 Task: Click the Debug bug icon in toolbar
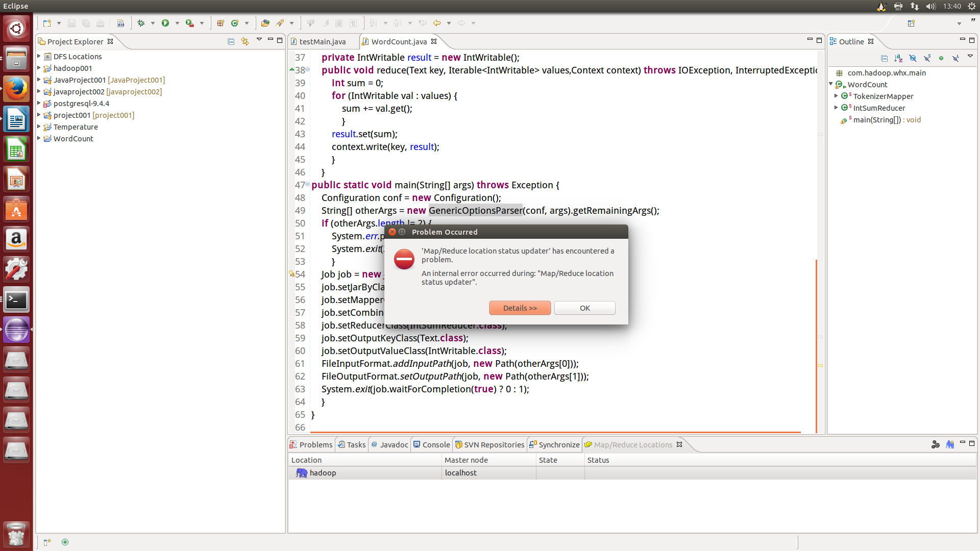coord(141,23)
